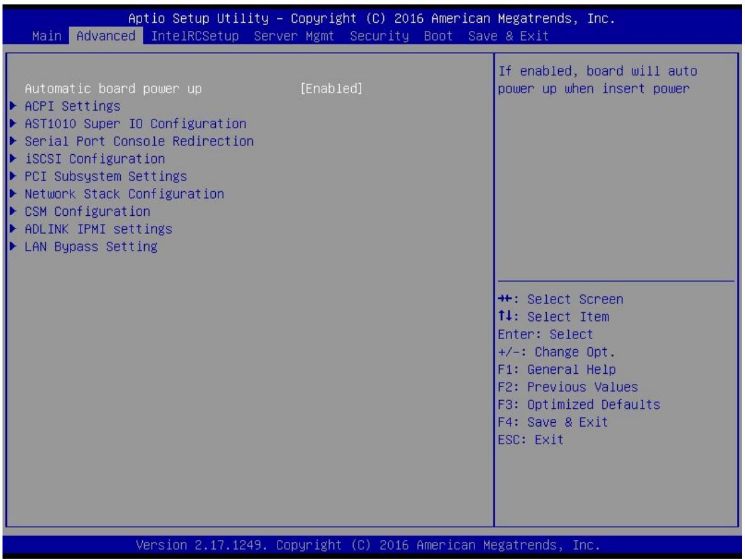Click the arrow icon next to PCI Subsystem Settings
The width and height of the screenshot is (745, 560).
13,176
